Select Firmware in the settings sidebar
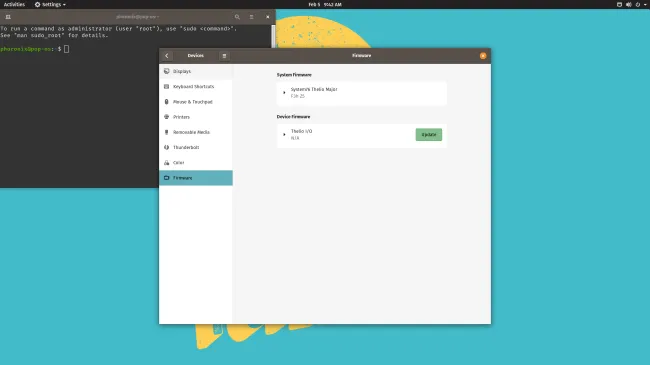 pos(196,178)
